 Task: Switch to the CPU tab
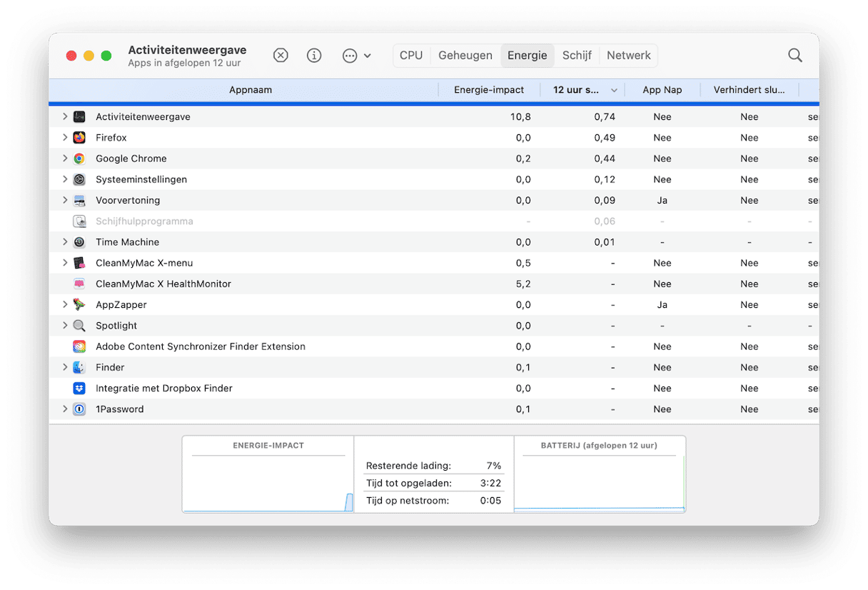pos(411,56)
